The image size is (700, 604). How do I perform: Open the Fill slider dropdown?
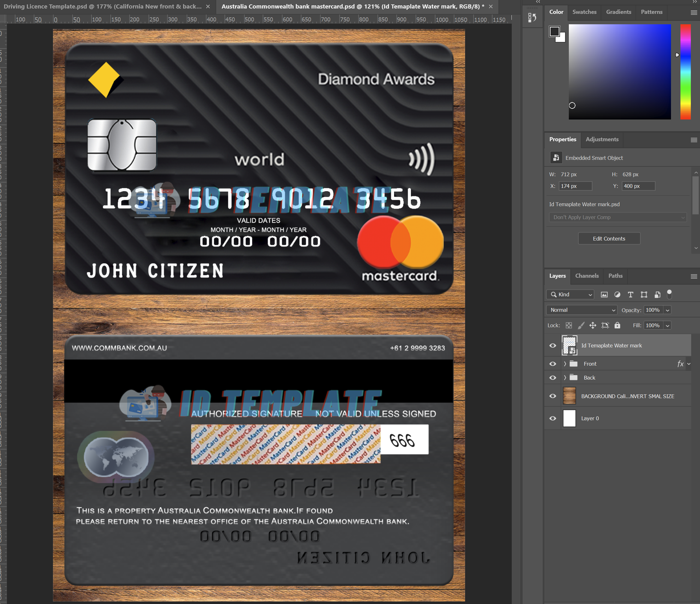pos(668,326)
